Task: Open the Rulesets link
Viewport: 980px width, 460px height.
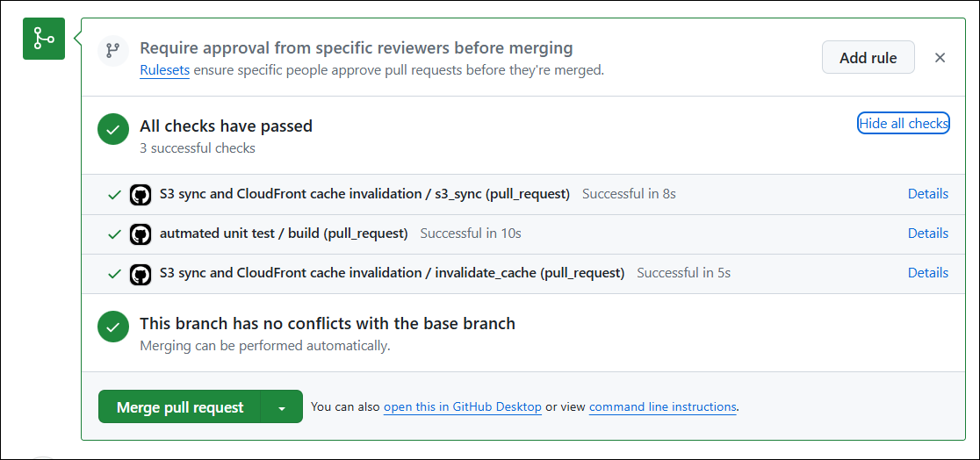Action: point(164,70)
